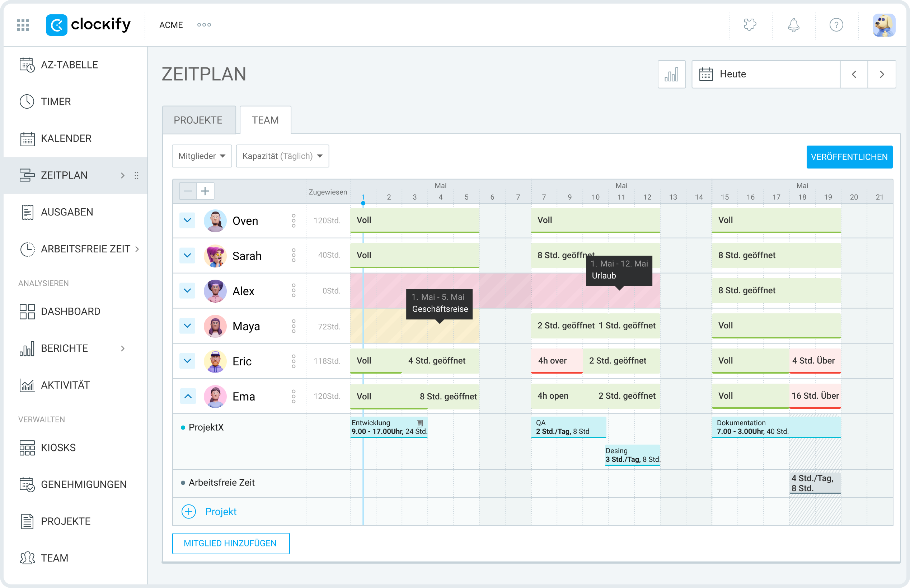Screen dimensions: 910x588
Task: Click the zoom in plus control above the schedule
Action: pyautogui.click(x=206, y=190)
